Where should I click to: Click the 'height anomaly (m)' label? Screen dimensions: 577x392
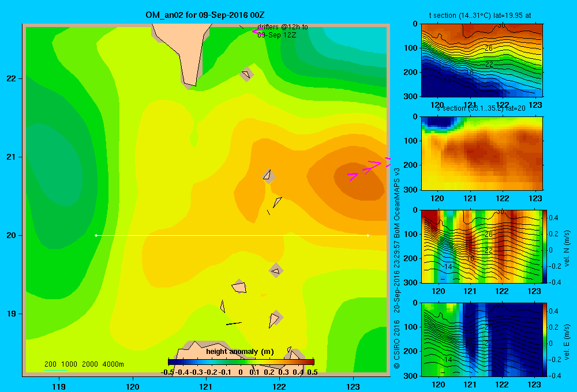(240, 352)
